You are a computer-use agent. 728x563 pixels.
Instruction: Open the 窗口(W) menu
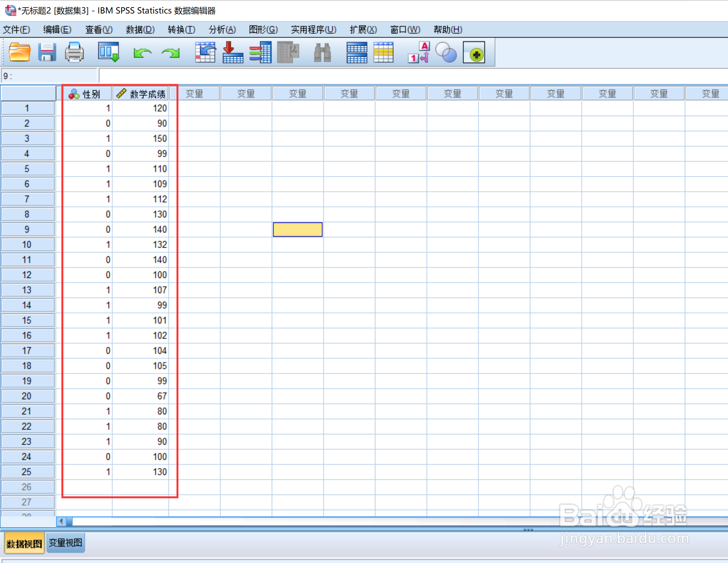point(405,30)
